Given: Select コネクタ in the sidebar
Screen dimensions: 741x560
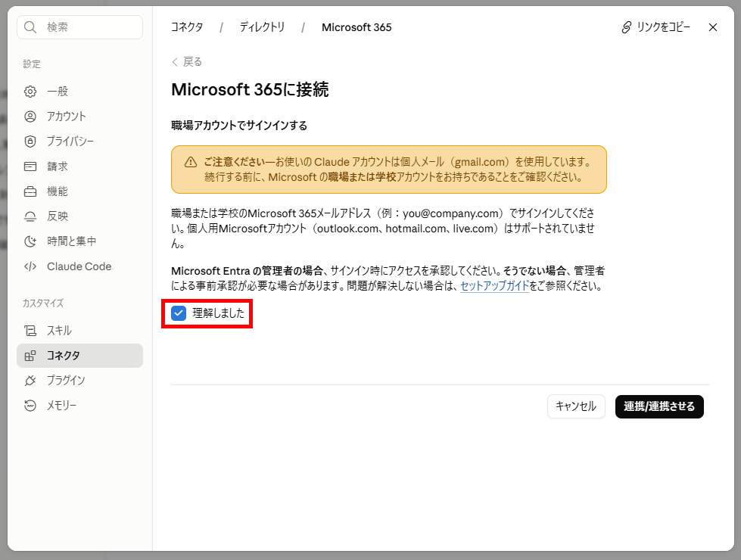Looking at the screenshot, I should tap(80, 356).
